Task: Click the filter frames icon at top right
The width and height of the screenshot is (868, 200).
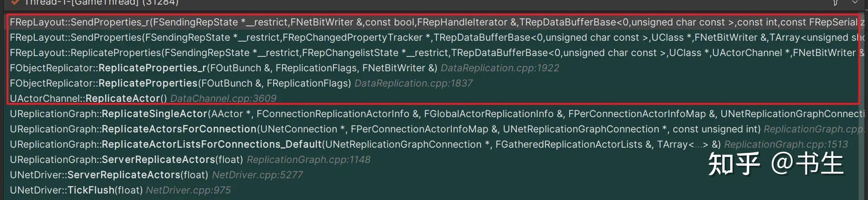Action: pyautogui.click(x=835, y=3)
